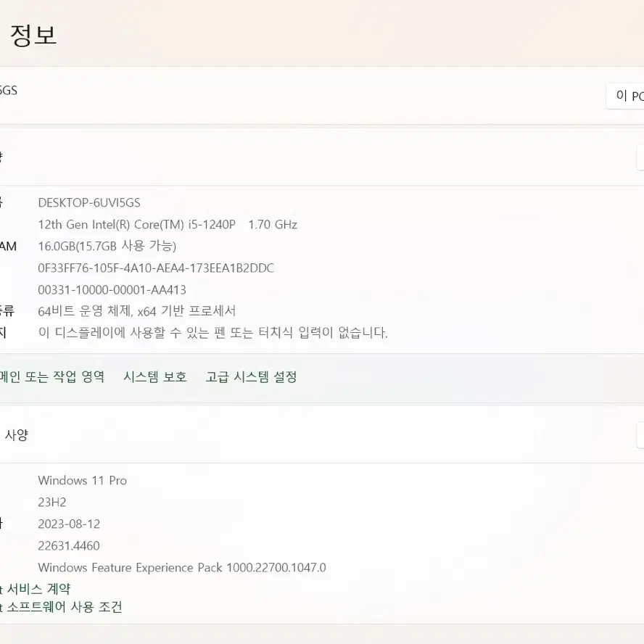
Task: Open the Microsoft 서비스 계약 link
Action: (36, 589)
